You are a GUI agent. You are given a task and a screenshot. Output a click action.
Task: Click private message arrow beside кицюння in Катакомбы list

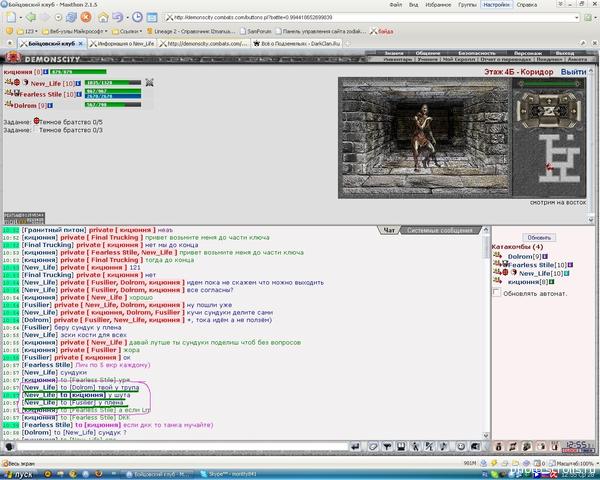coord(497,281)
